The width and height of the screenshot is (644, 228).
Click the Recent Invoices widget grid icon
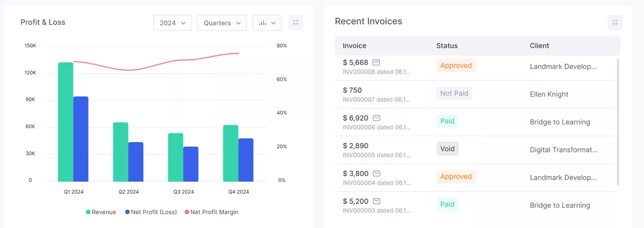coord(615,23)
